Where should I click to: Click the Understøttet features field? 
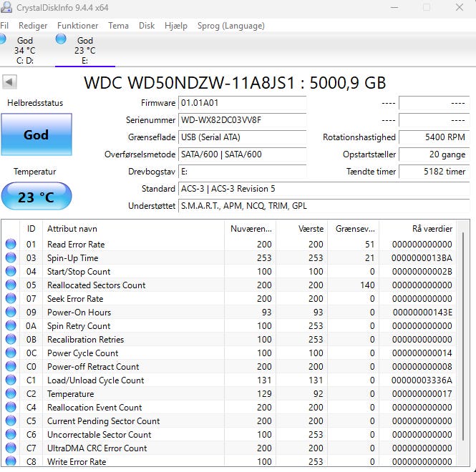(x=324, y=206)
